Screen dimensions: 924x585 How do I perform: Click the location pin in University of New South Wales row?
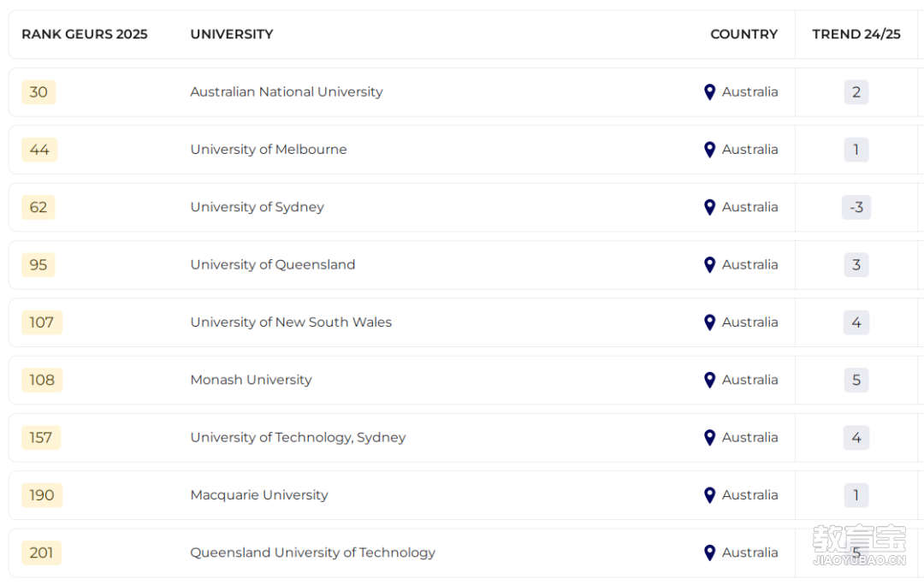(x=709, y=322)
